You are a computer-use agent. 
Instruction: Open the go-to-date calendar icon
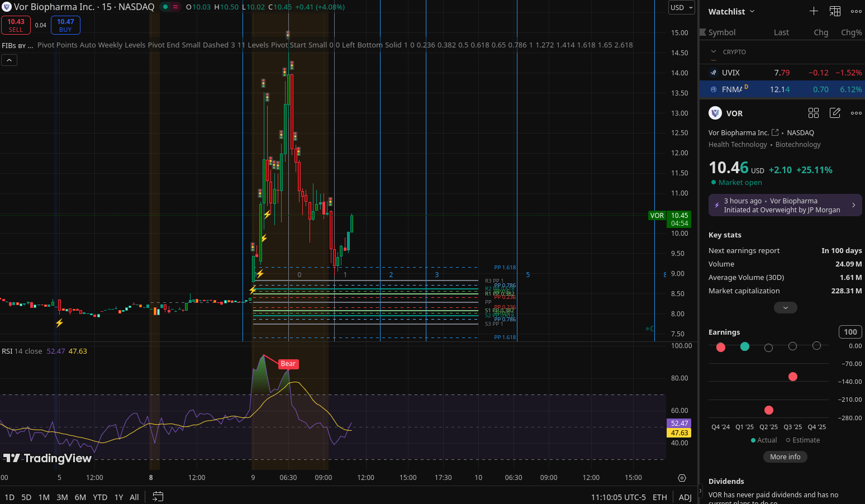(x=158, y=497)
